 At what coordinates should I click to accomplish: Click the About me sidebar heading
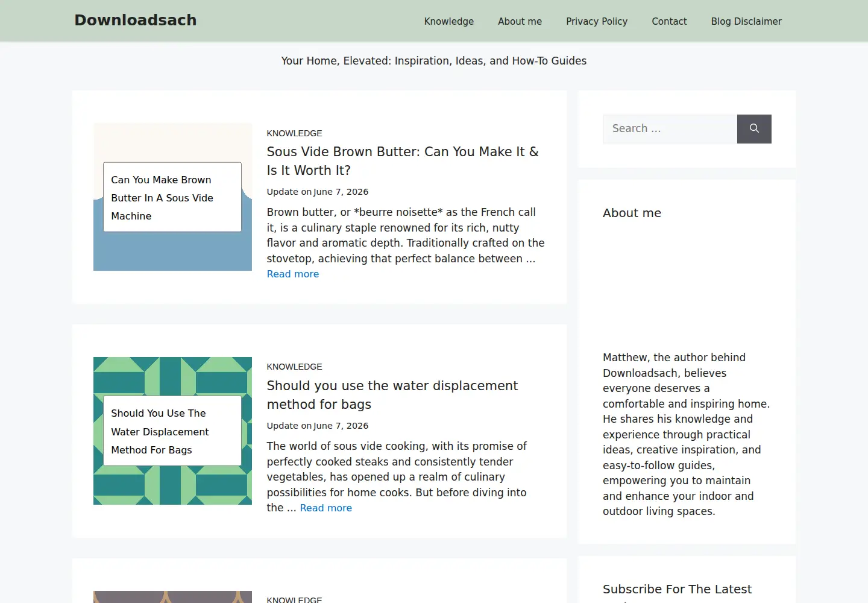[632, 213]
